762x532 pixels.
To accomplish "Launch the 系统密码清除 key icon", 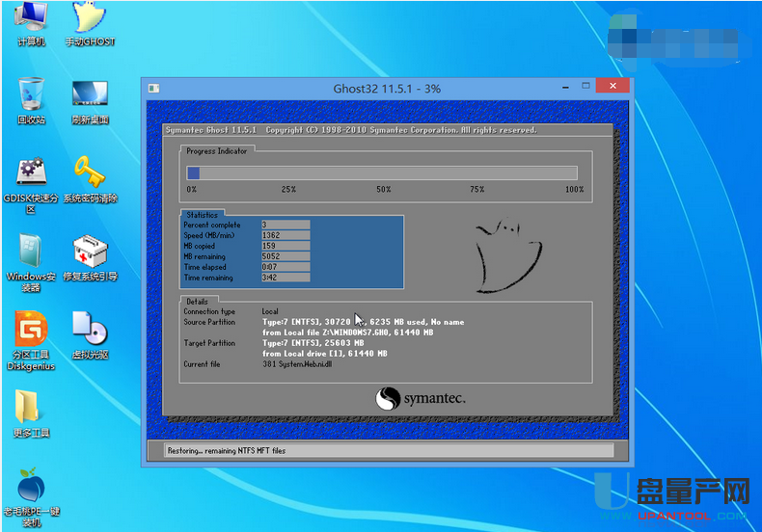I will (90, 174).
